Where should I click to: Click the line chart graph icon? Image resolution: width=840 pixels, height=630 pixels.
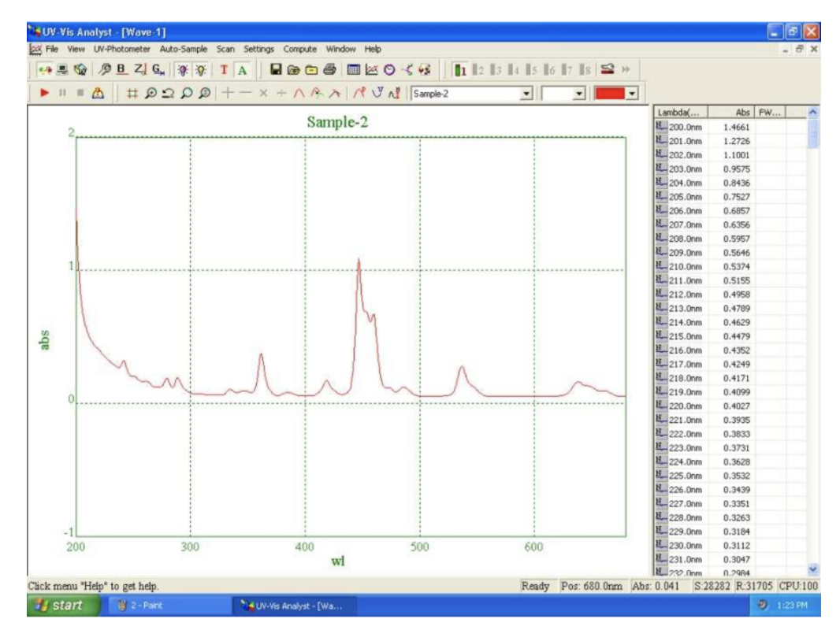(x=371, y=70)
